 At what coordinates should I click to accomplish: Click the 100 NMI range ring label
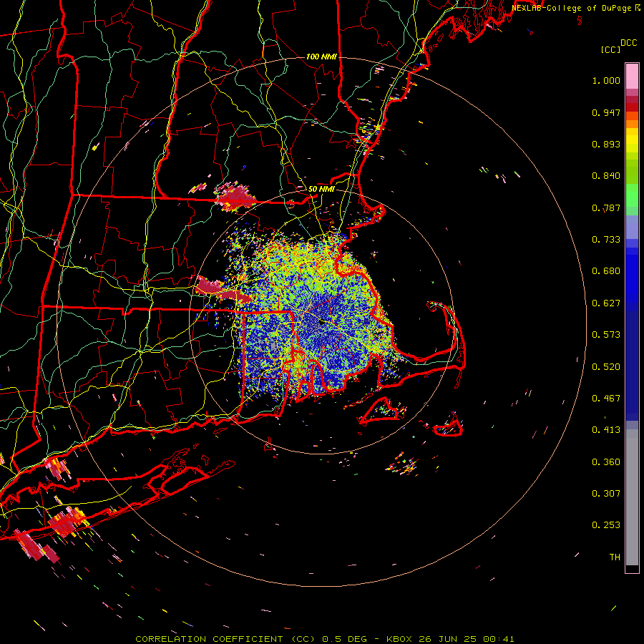pos(321,57)
